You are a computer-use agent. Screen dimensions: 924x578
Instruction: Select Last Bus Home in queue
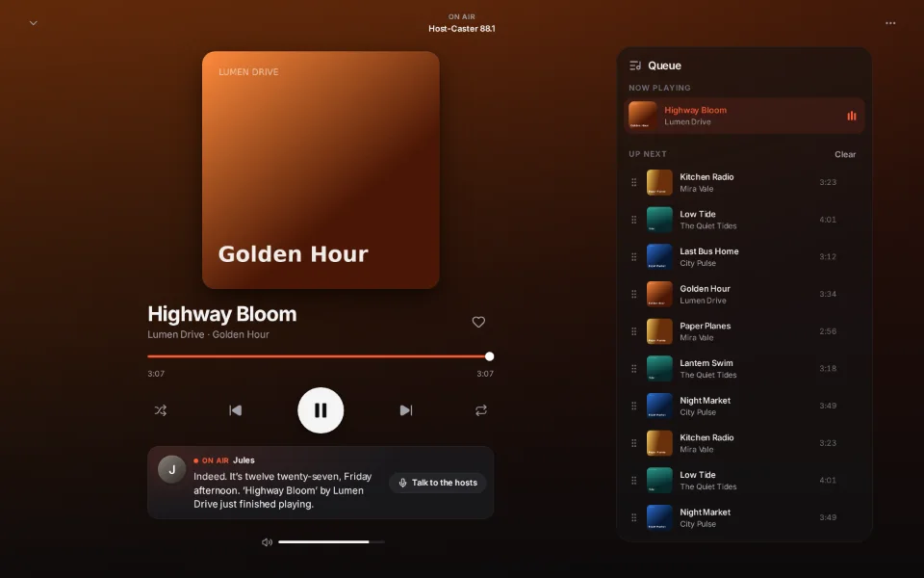coord(744,256)
